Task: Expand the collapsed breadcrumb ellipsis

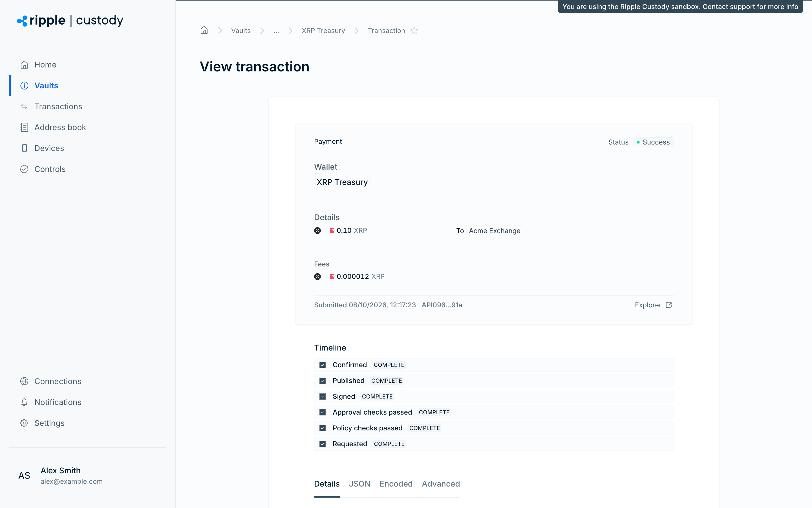Action: coord(276,31)
